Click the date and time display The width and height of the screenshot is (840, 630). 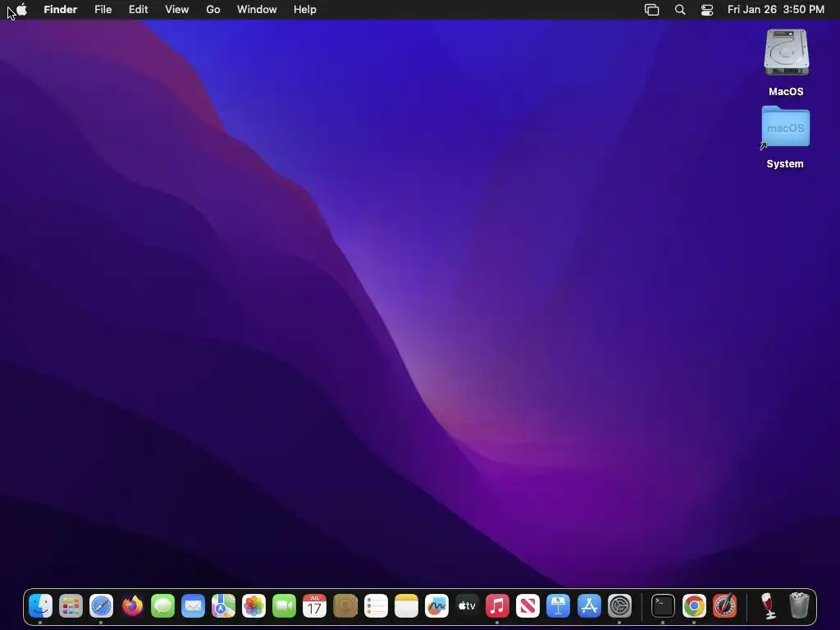(x=776, y=10)
